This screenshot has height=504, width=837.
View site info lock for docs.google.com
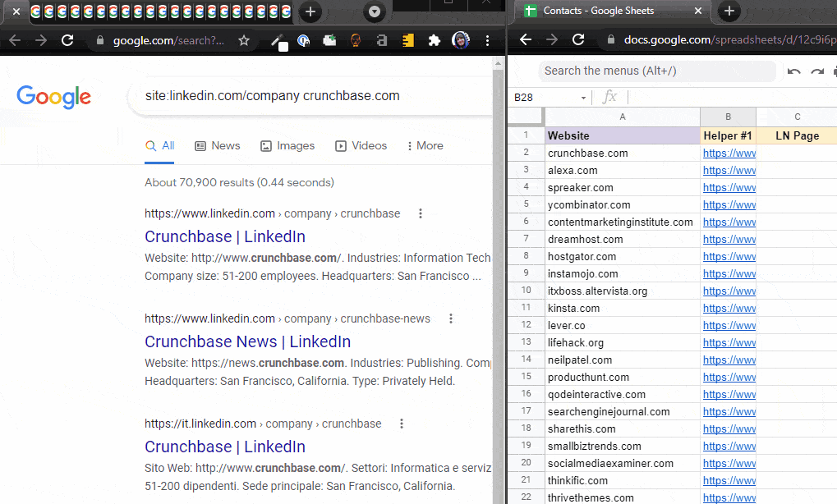point(611,39)
